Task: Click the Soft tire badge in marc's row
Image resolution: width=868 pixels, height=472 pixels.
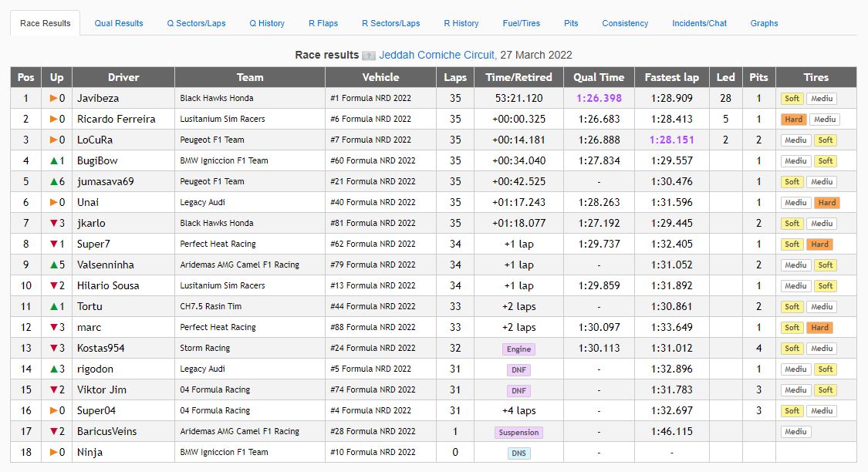Action: tap(792, 328)
